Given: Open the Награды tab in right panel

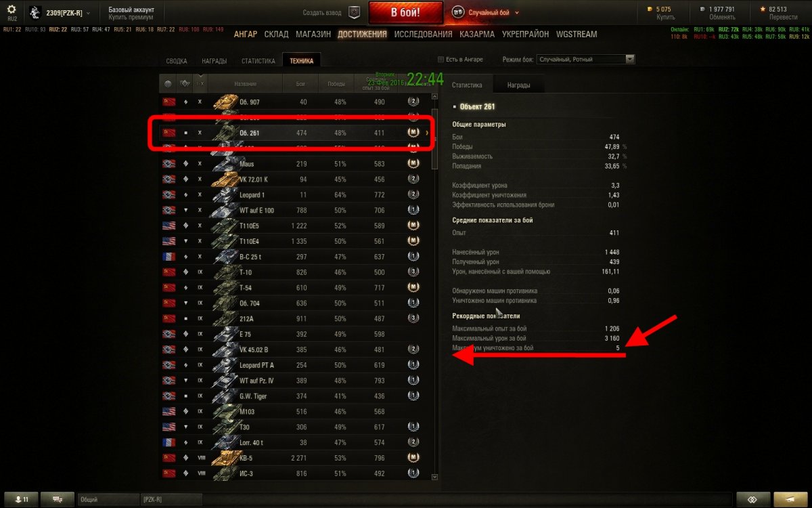Looking at the screenshot, I should point(518,85).
